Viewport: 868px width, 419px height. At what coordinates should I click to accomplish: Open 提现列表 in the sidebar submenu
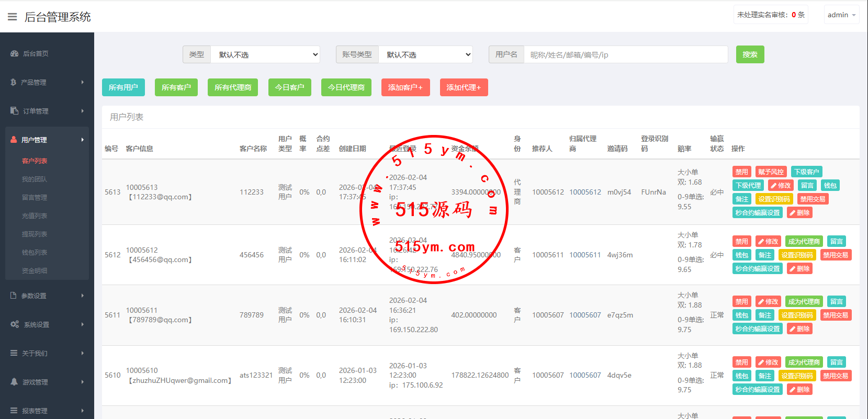coord(35,234)
